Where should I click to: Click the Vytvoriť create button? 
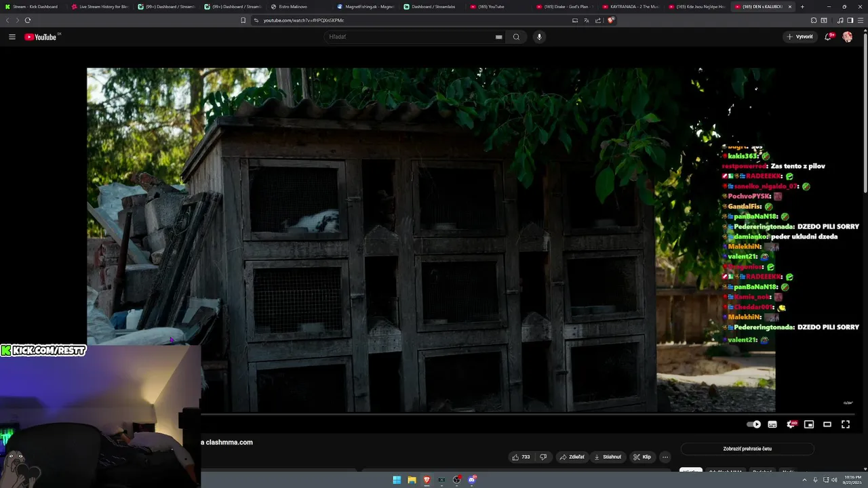800,37
